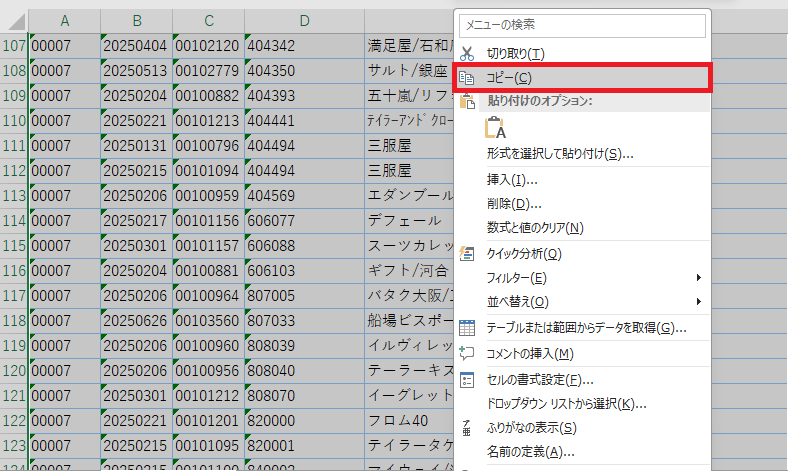Image resolution: width=788 pixels, height=471 pixels.
Task: Click the メニューの検索 search box
Action: (x=581, y=25)
